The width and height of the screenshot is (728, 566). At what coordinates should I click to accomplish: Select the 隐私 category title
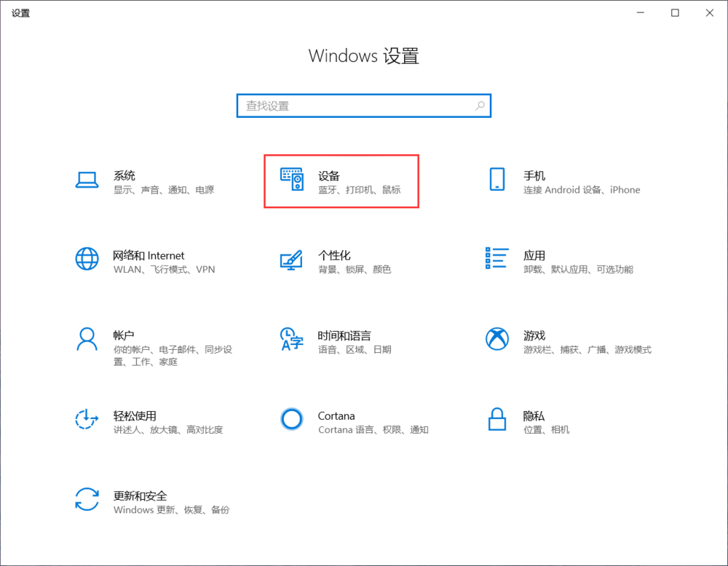[534, 415]
